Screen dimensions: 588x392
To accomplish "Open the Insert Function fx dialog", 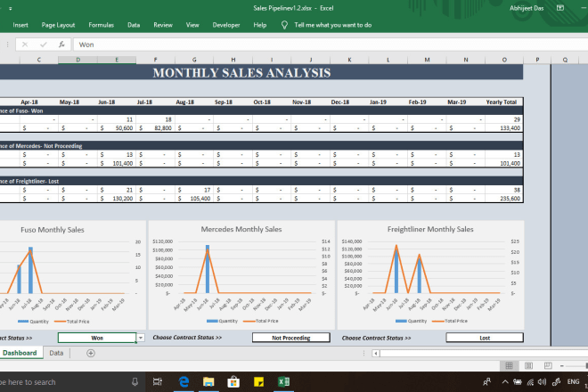I will tap(61, 45).
